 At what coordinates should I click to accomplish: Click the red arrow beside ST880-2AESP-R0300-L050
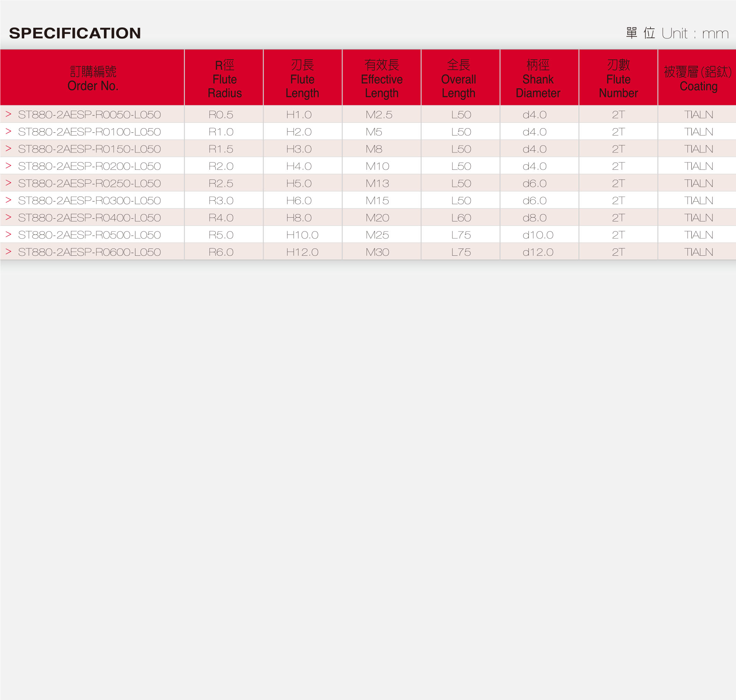(x=9, y=200)
